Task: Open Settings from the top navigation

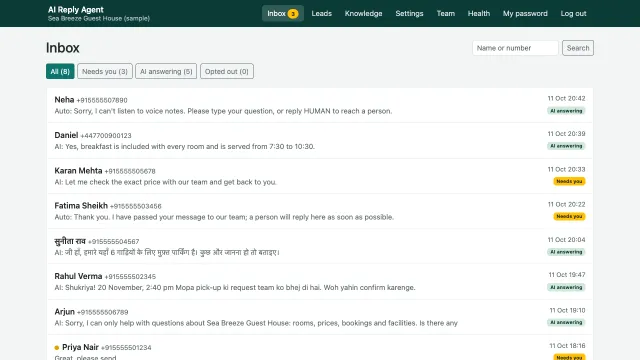Action: coord(409,13)
